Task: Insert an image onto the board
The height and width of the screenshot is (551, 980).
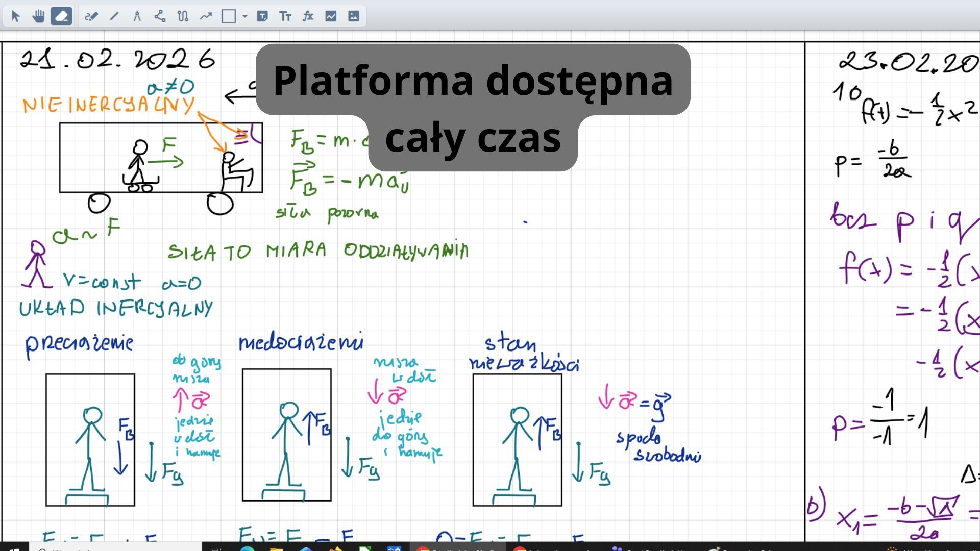Action: tap(354, 16)
